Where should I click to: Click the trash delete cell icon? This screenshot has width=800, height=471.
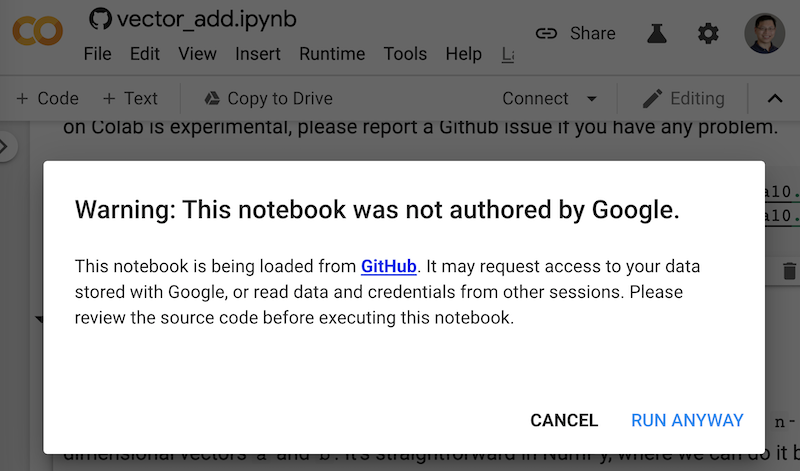(x=789, y=270)
